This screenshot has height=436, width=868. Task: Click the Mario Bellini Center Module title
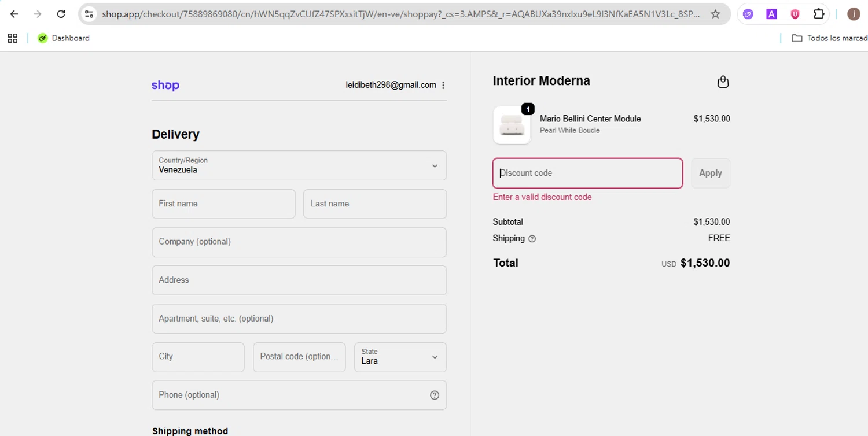590,119
